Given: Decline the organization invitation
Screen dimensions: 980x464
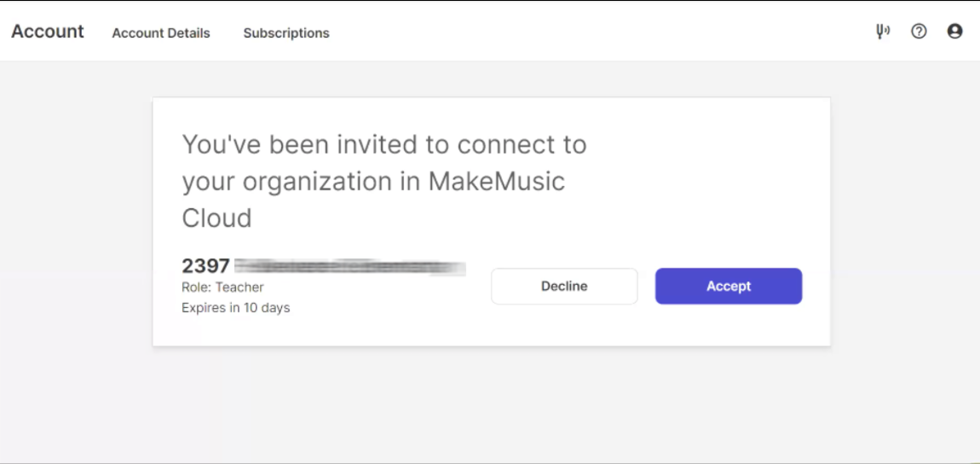Looking at the screenshot, I should pyautogui.click(x=564, y=287).
